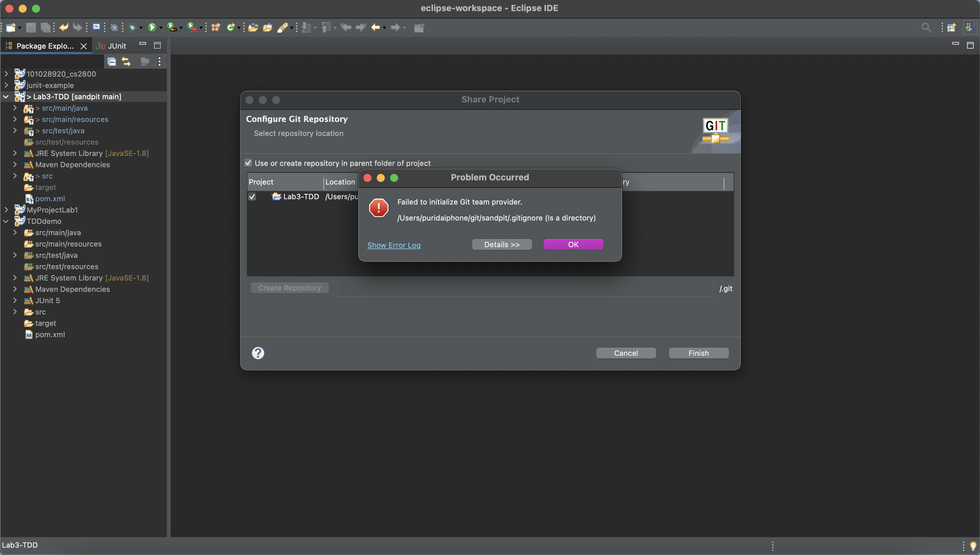Click Collapse All in Package Explorer

(x=111, y=61)
